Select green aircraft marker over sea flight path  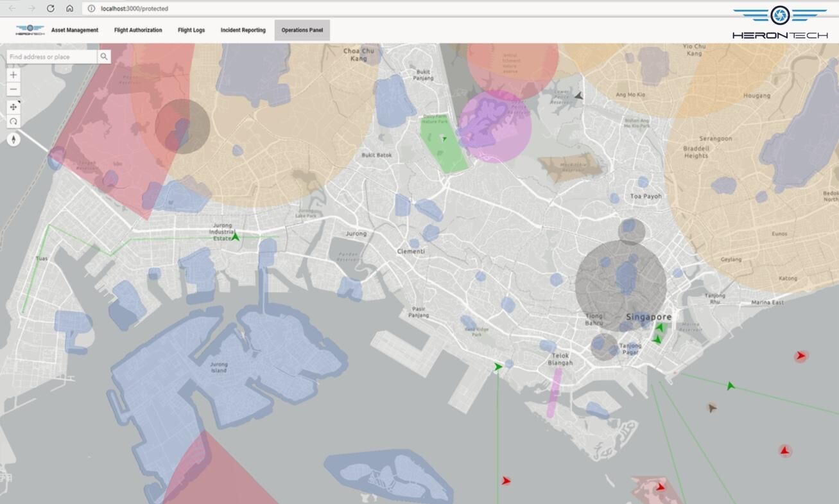point(731,386)
